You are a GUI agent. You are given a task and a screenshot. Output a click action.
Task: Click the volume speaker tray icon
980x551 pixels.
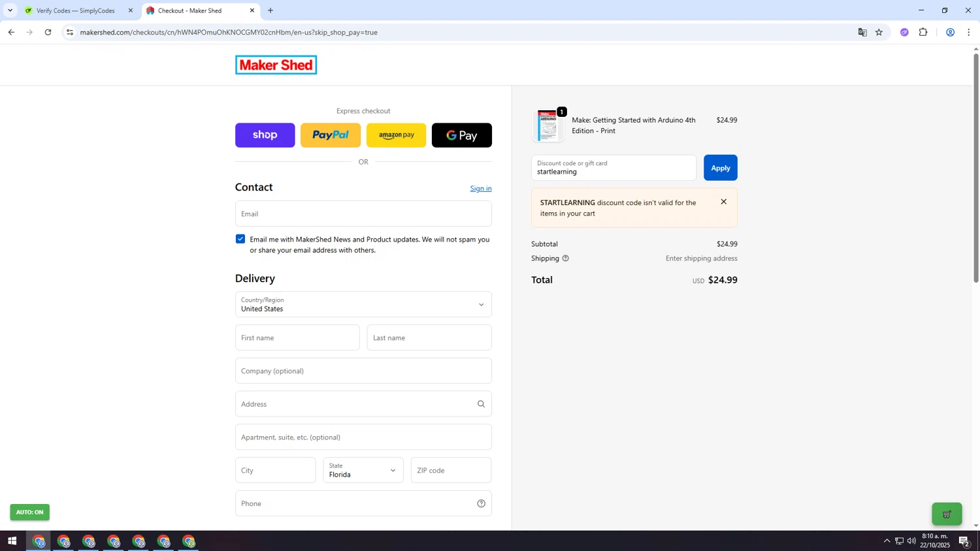pyautogui.click(x=911, y=541)
